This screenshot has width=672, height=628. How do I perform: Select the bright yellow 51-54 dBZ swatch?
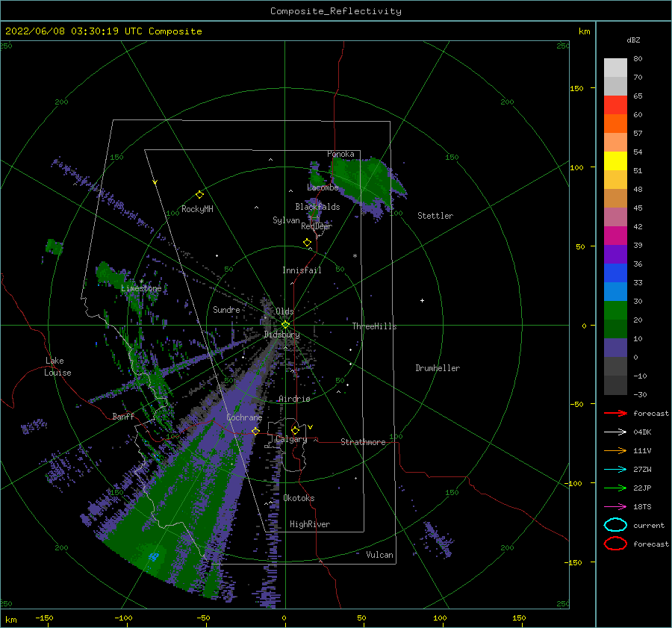615,161
